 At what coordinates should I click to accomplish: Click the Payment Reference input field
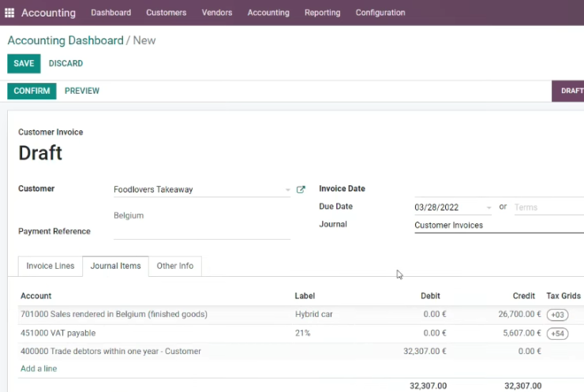202,232
